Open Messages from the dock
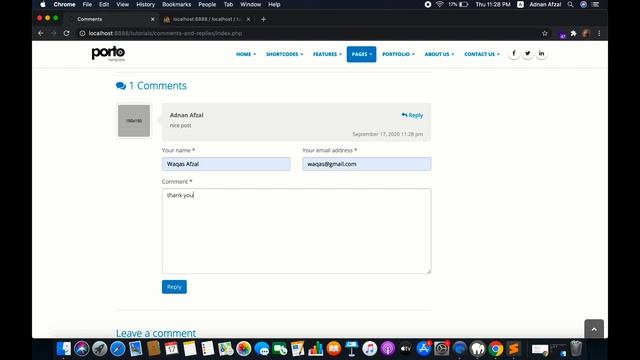The width and height of the screenshot is (640, 360). (262, 349)
